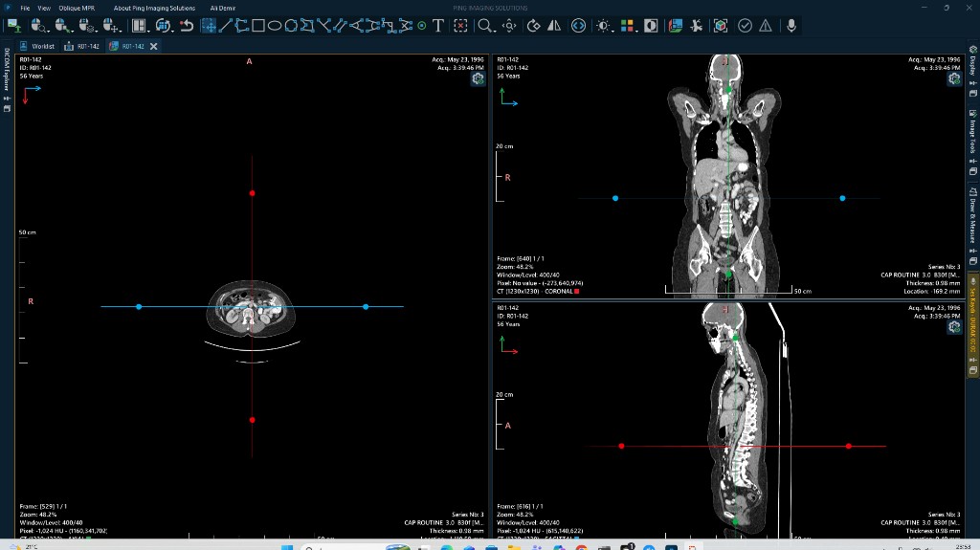Select the highlighted move/select tool

209,26
